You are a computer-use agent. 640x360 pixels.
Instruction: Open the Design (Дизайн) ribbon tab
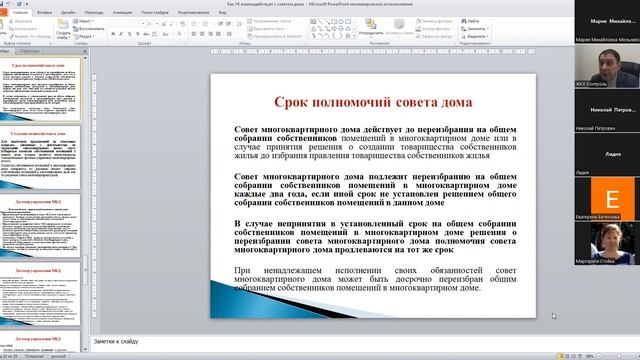68,13
